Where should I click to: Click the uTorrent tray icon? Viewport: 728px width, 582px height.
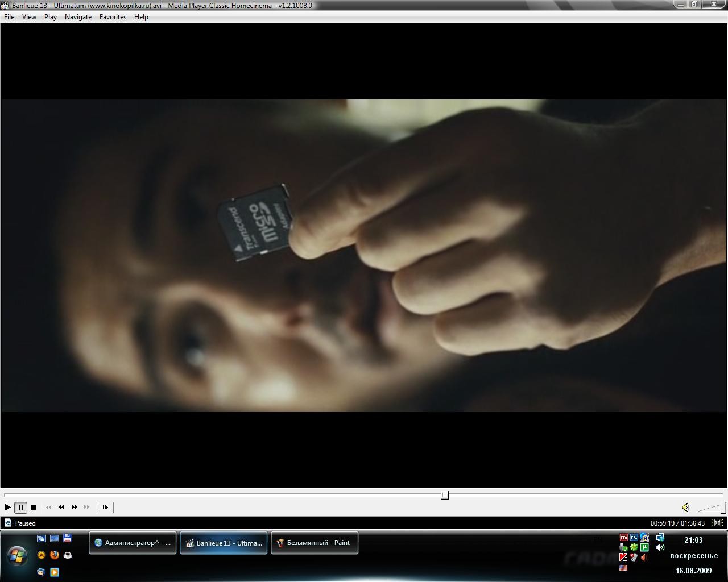tap(644, 547)
